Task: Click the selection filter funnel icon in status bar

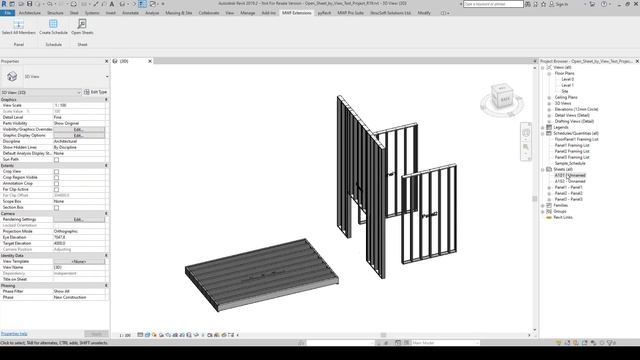Action: [610, 343]
